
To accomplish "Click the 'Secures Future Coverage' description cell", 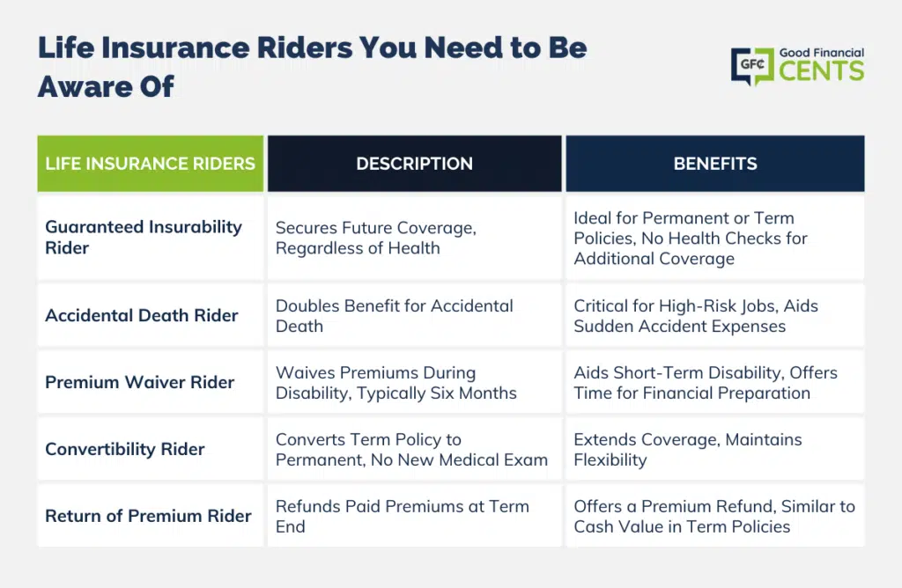I will pos(414,238).
